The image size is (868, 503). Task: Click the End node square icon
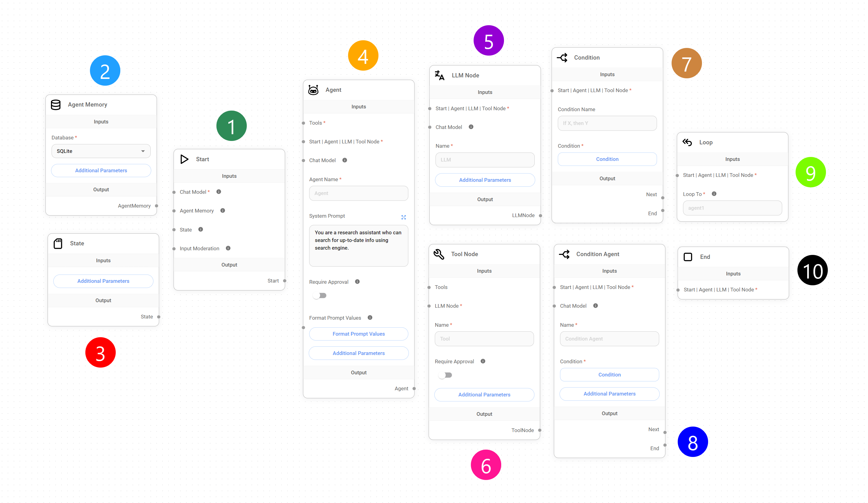click(x=688, y=257)
